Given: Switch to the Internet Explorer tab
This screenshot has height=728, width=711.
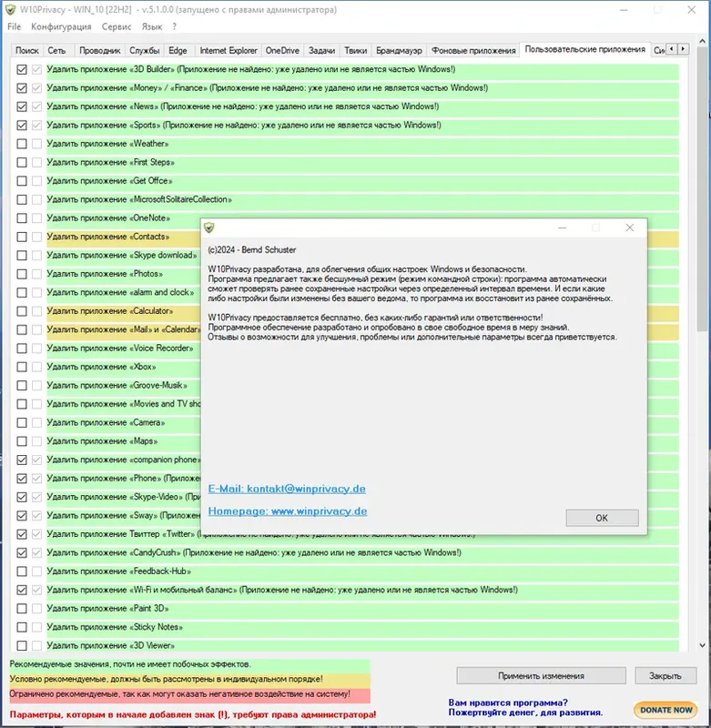Looking at the screenshot, I should (x=228, y=51).
